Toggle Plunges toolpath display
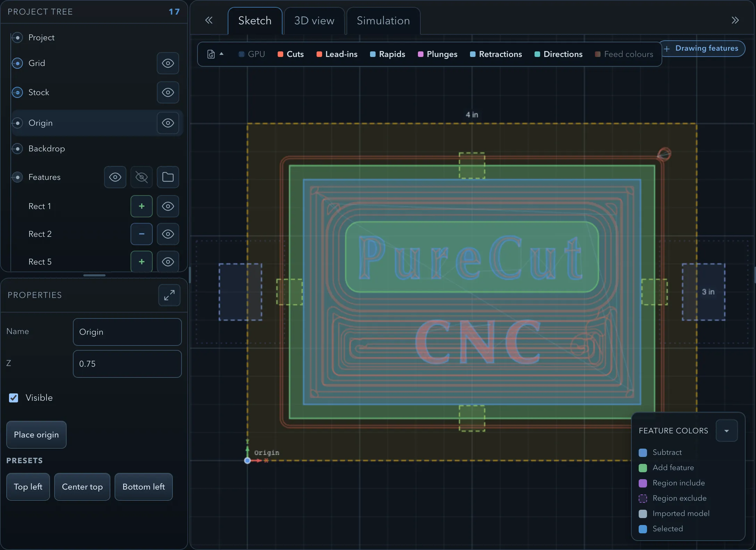The image size is (756, 550). tap(438, 54)
